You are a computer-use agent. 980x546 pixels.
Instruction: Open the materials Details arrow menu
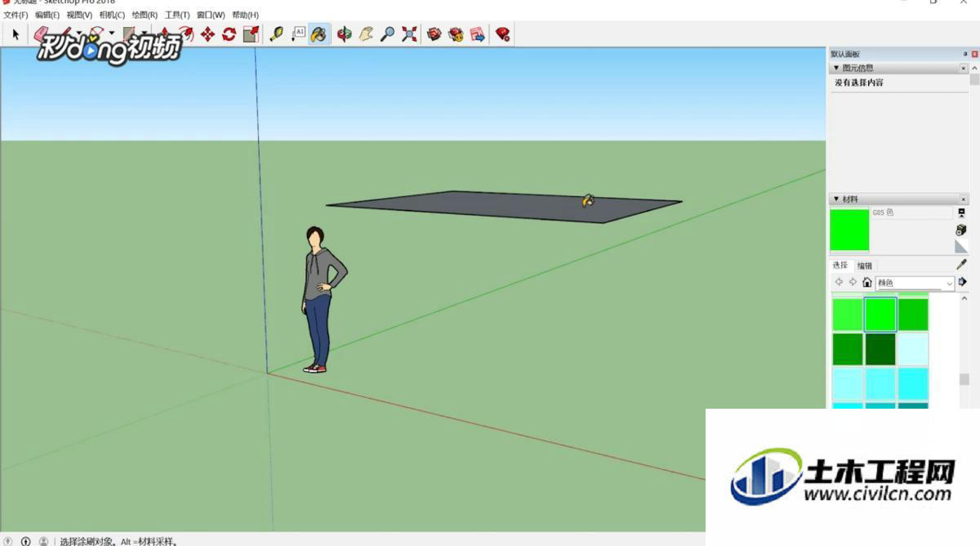click(962, 282)
